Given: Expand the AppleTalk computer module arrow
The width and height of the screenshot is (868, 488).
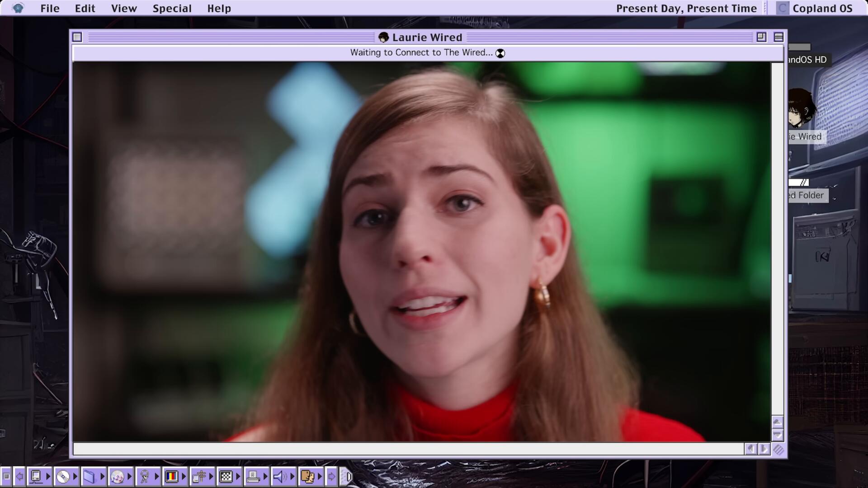Looking at the screenshot, I should [48, 476].
